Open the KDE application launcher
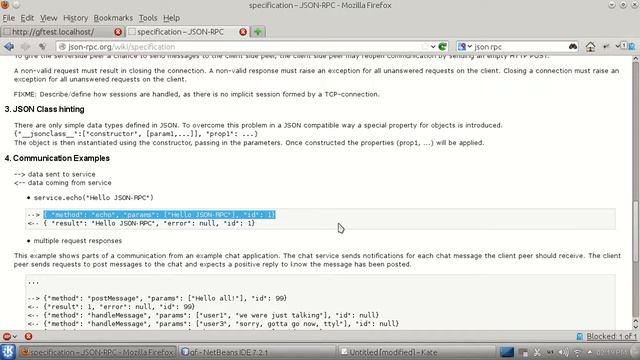Image resolution: width=640 pixels, height=360 pixels. tap(8, 352)
